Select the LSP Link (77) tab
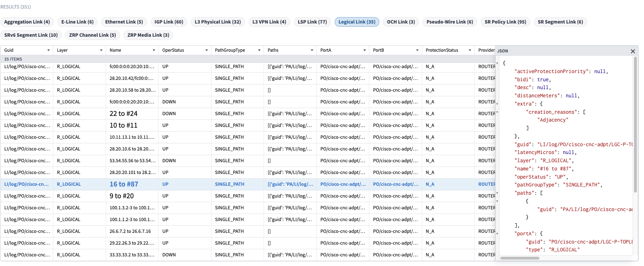The height and width of the screenshot is (266, 644). (x=313, y=22)
